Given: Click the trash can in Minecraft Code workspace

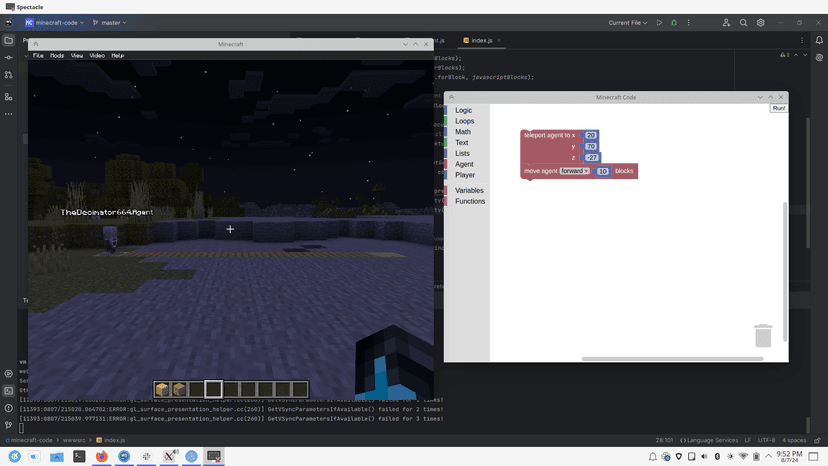Looking at the screenshot, I should click(x=763, y=336).
